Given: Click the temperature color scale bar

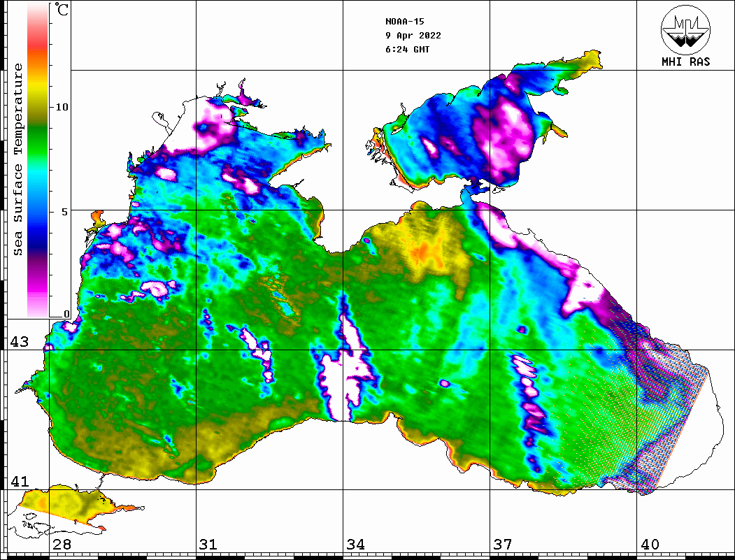Looking at the screenshot, I should pos(38,160).
